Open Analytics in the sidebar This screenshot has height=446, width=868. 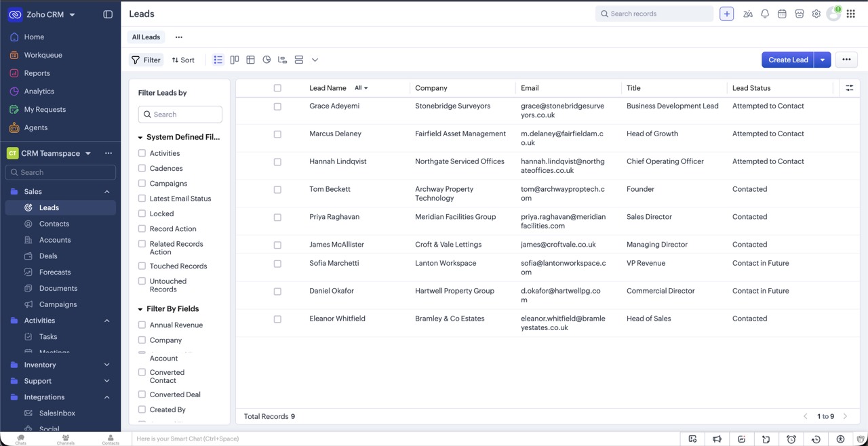[39, 92]
